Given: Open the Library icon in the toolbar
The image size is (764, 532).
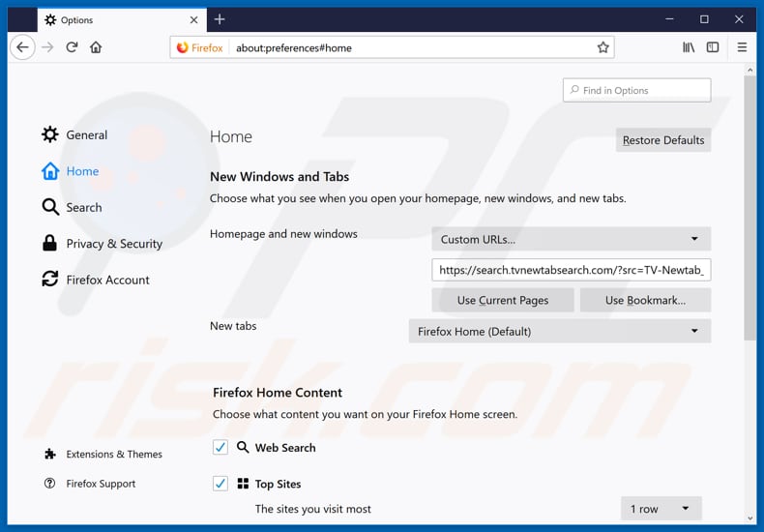Looking at the screenshot, I should coord(688,47).
